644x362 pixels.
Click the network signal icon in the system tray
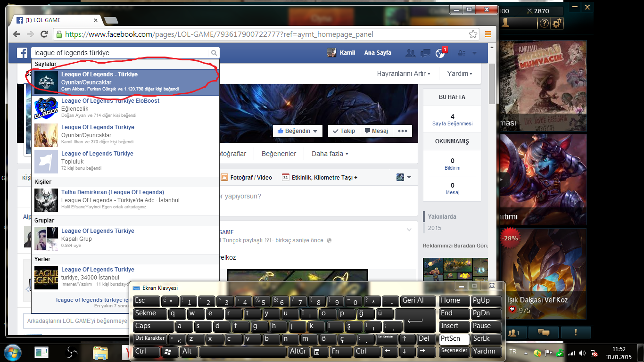pos(571,353)
